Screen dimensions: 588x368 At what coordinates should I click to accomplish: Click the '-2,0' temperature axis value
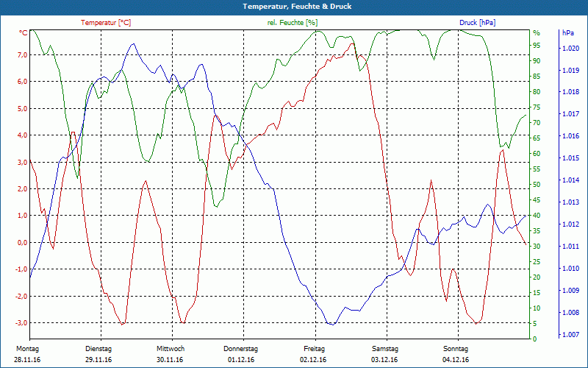tap(22, 297)
